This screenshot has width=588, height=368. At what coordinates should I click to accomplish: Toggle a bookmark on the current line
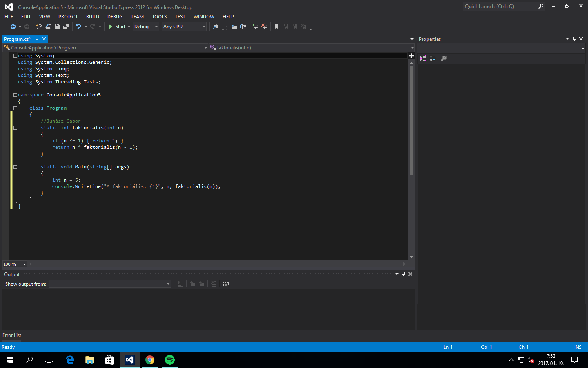click(276, 27)
